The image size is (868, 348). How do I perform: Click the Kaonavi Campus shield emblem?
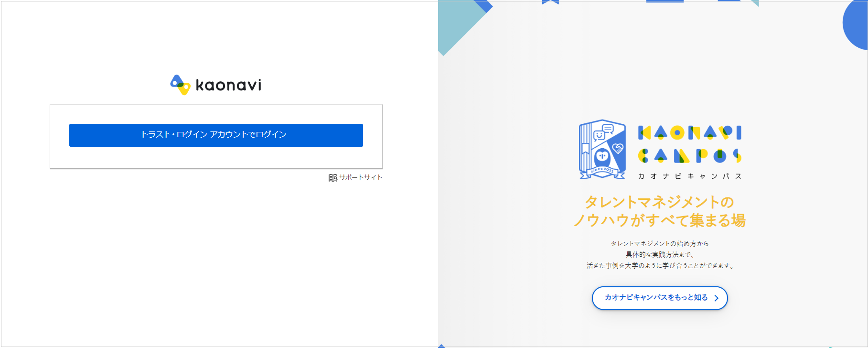pos(602,149)
